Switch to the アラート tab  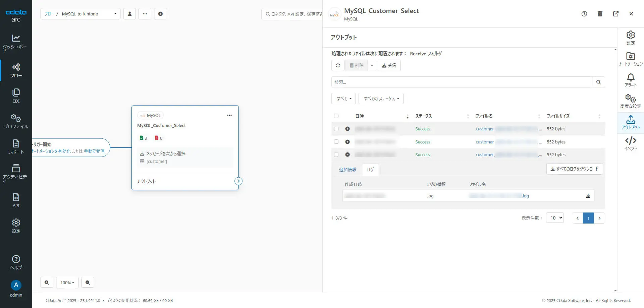click(631, 80)
